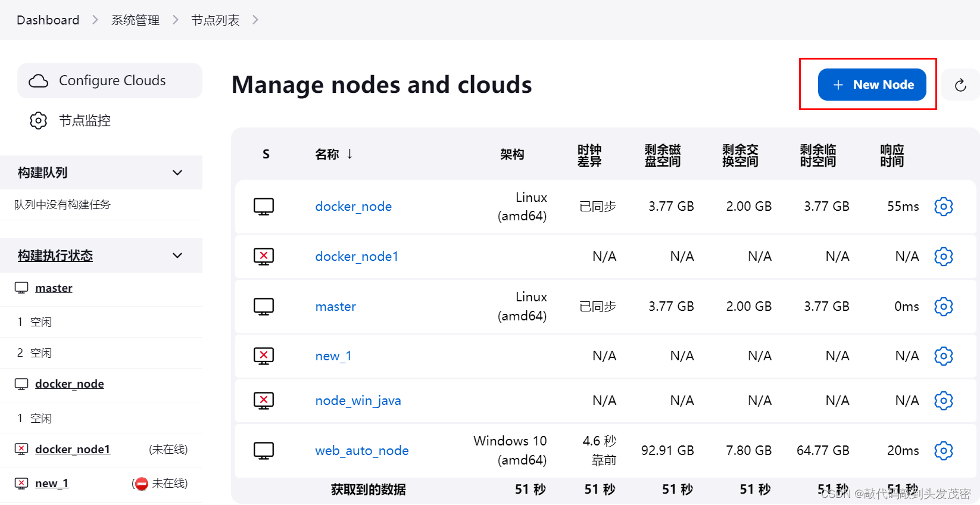Sort by the S status column header
Screen dimensions: 980x505
coord(266,154)
